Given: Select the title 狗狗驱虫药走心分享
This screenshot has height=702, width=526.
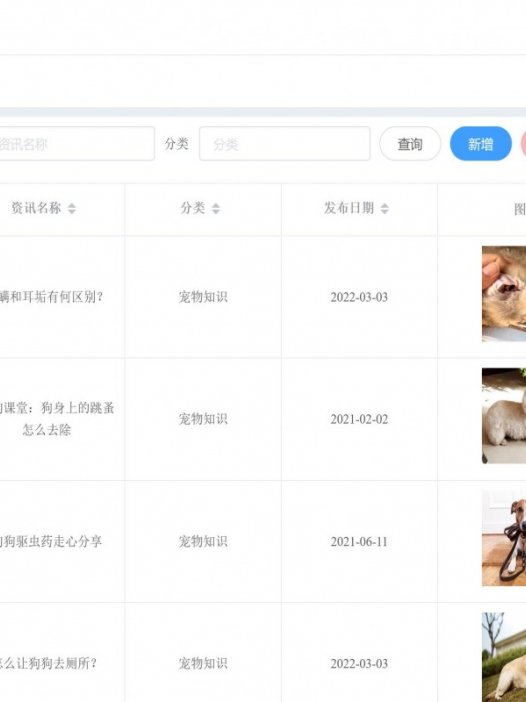Looking at the screenshot, I should (x=51, y=541).
